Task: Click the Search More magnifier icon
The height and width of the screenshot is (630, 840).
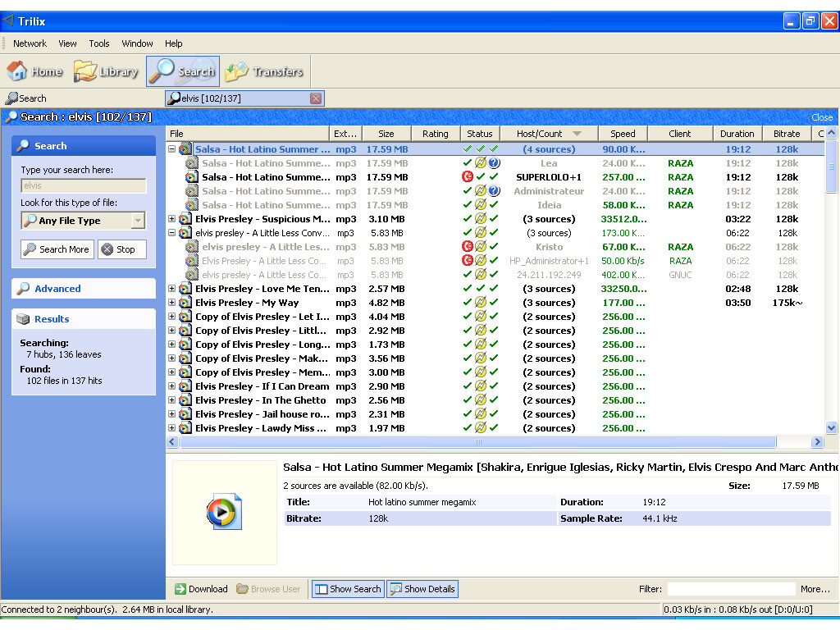Action: [30, 249]
